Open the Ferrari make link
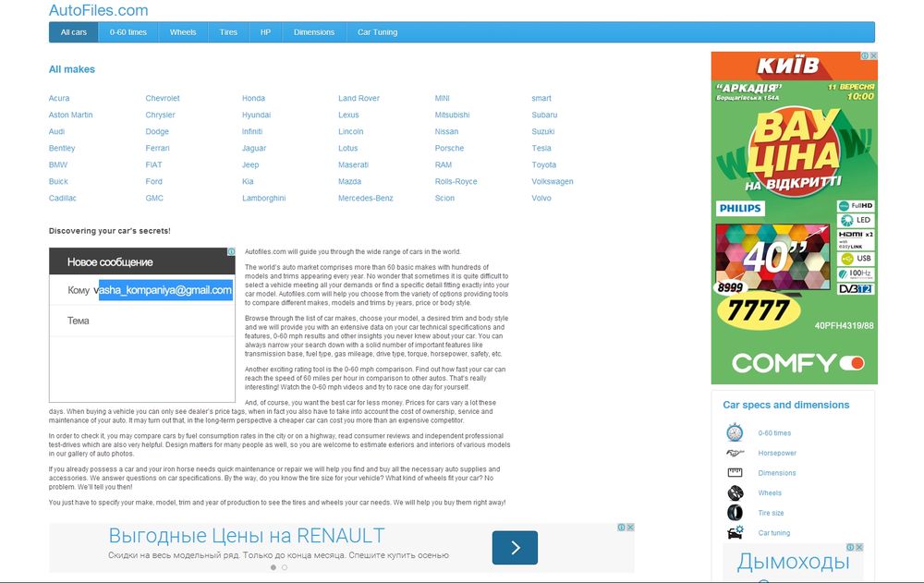This screenshot has width=924, height=583. [x=157, y=149]
